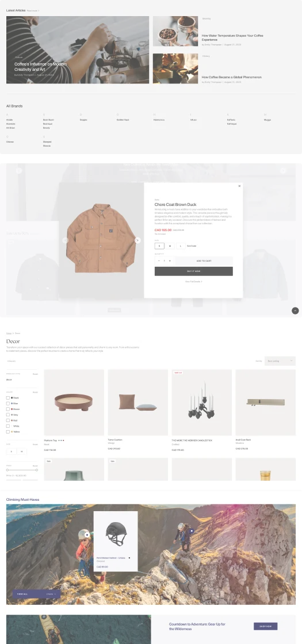Screen dimensions: 302x644
Task: Click the hotspot dot on left climber's helmet
Action: click(x=87, y=535)
